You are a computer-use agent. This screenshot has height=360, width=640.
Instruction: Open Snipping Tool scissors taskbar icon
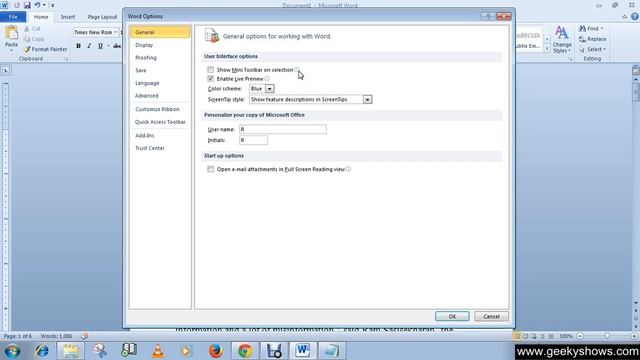(x=100, y=351)
